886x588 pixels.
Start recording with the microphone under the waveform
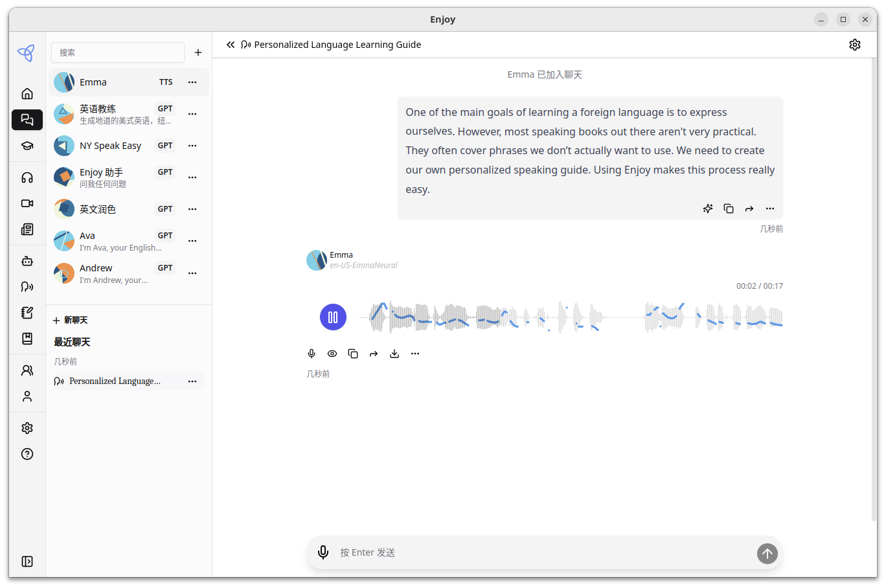point(312,354)
